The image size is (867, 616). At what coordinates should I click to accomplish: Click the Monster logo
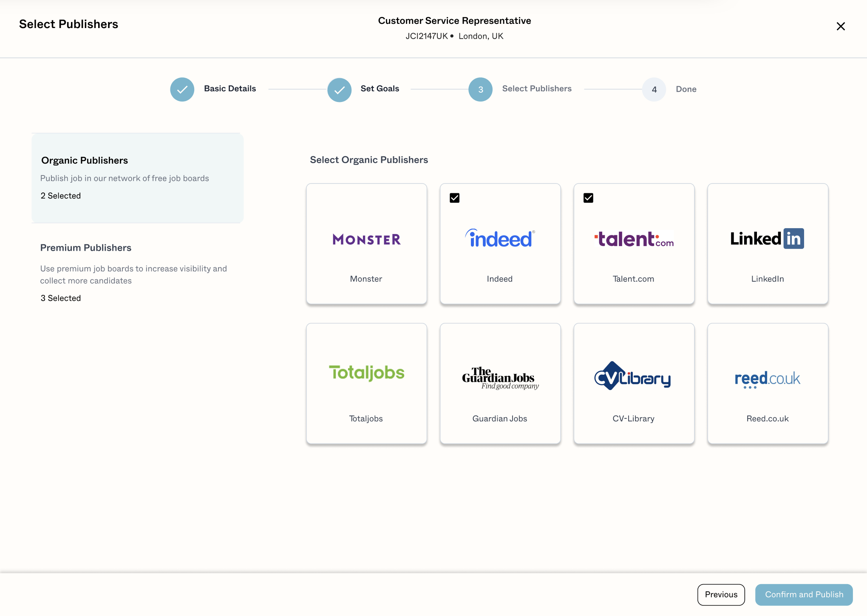[366, 240]
